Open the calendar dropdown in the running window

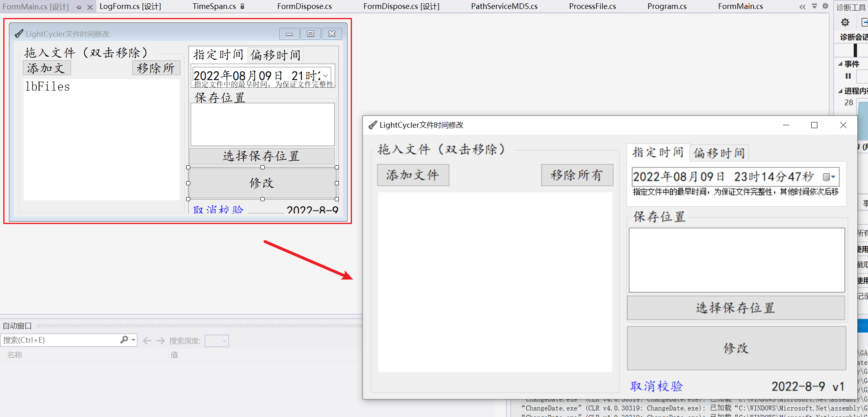(x=829, y=177)
